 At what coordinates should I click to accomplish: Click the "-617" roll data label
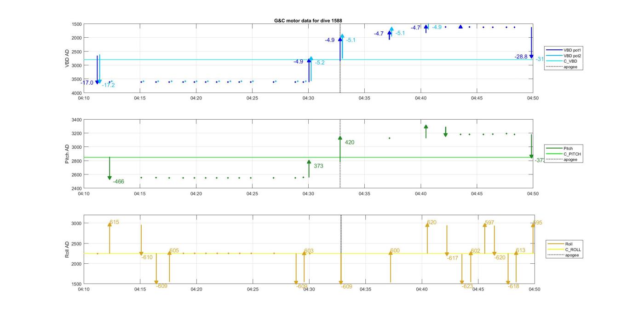tap(453, 258)
